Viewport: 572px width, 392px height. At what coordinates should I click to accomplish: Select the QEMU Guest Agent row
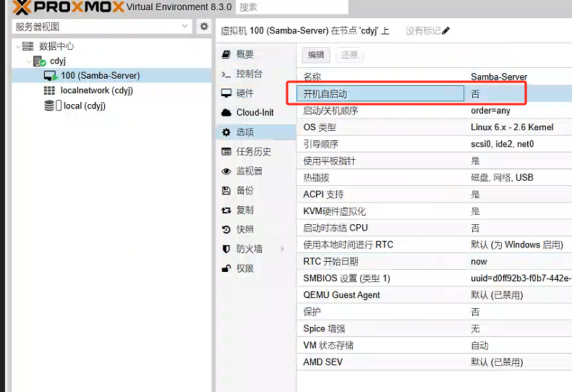pos(434,295)
